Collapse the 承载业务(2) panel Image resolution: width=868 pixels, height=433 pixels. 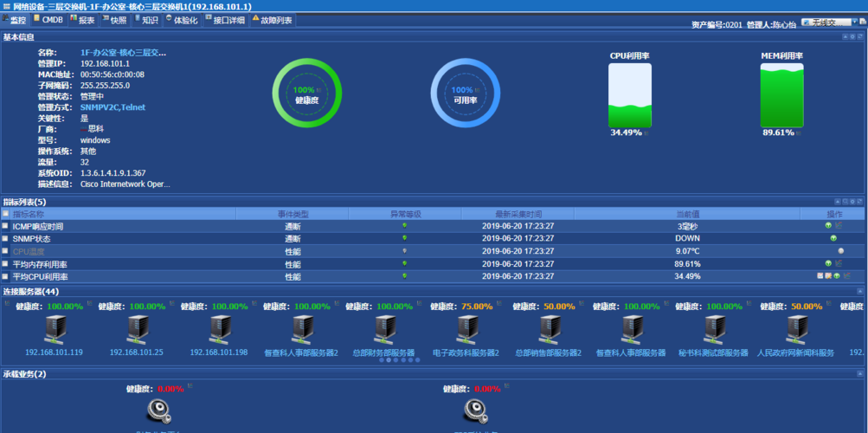click(x=860, y=374)
